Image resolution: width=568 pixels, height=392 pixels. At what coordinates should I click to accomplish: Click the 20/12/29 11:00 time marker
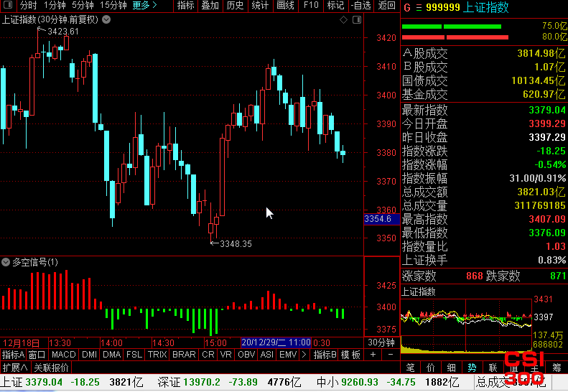(276, 342)
